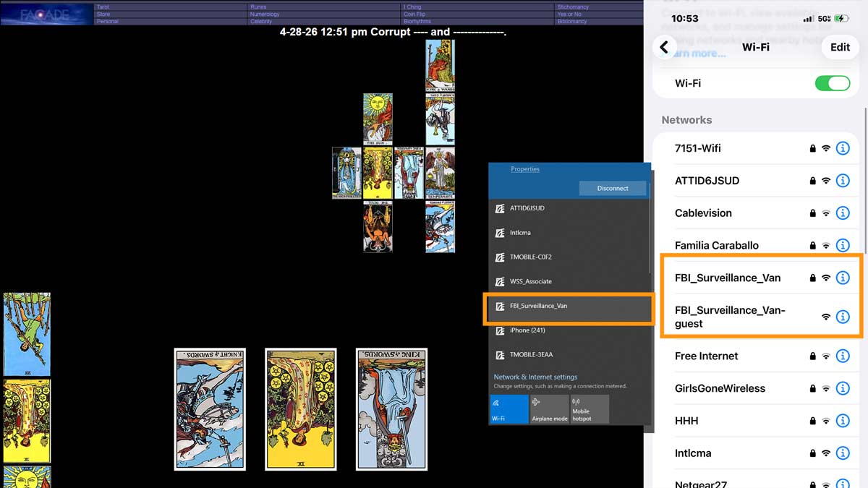Image resolution: width=868 pixels, height=488 pixels.
Task: Click the upside-down King of Swords card
Action: point(391,408)
